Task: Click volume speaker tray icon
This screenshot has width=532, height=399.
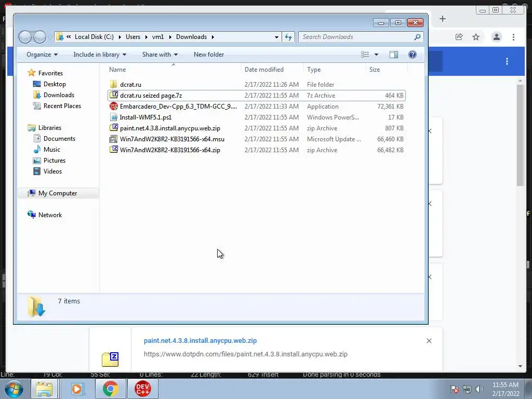Action: pyautogui.click(x=480, y=389)
